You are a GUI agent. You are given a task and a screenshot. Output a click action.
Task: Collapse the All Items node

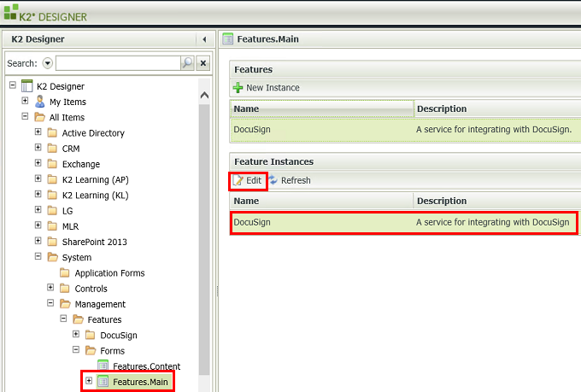click(x=25, y=116)
